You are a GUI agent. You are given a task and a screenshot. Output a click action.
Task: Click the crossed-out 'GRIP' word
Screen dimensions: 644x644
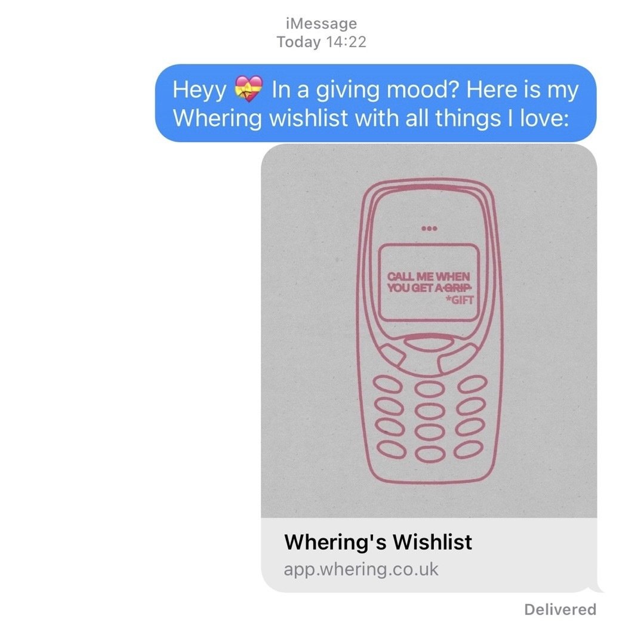pyautogui.click(x=457, y=288)
